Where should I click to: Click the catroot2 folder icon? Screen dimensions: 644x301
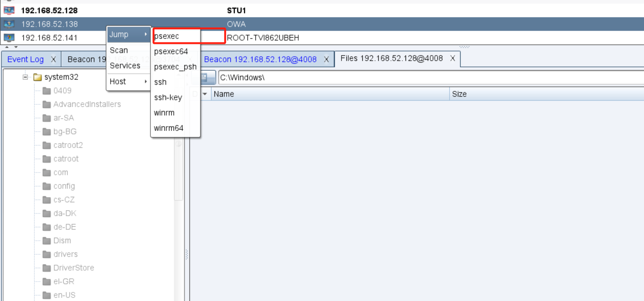pos(47,145)
